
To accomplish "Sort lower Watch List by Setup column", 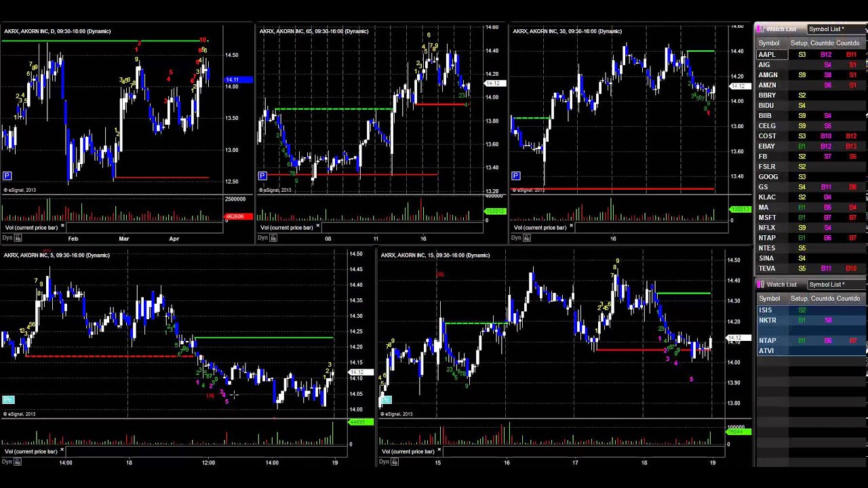I will (800, 299).
